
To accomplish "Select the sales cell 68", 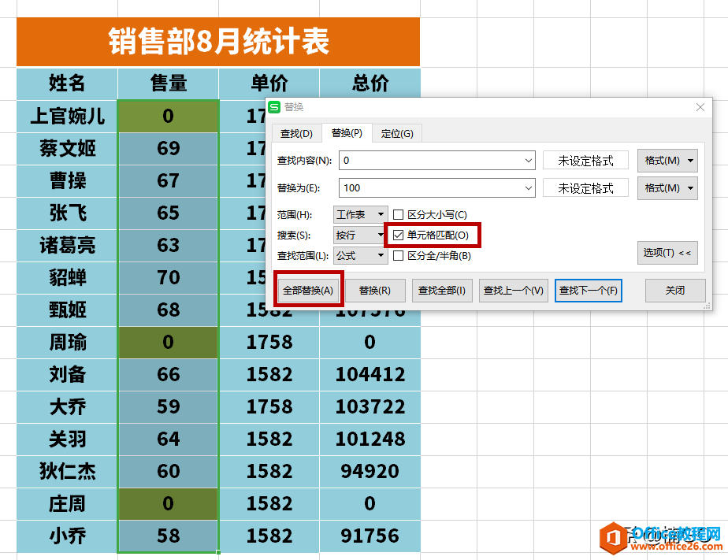I will (x=168, y=310).
